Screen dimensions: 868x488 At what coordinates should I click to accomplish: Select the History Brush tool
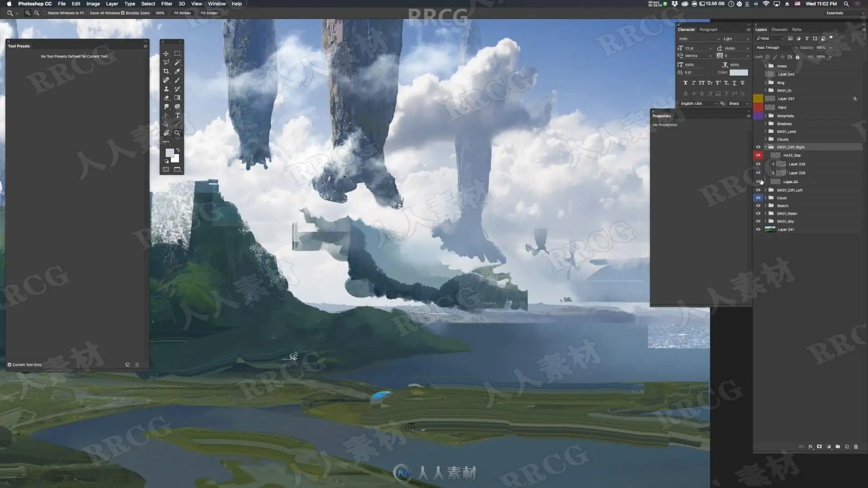tap(177, 89)
